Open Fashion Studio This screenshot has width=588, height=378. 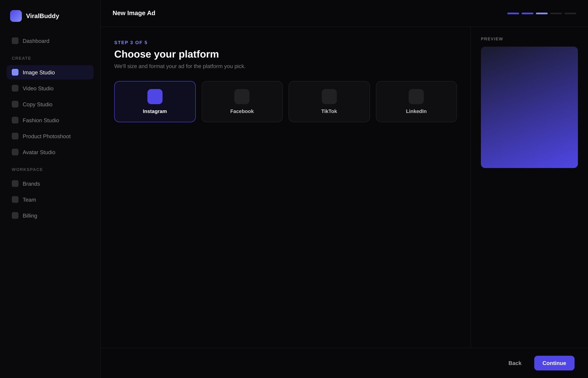[x=50, y=120]
